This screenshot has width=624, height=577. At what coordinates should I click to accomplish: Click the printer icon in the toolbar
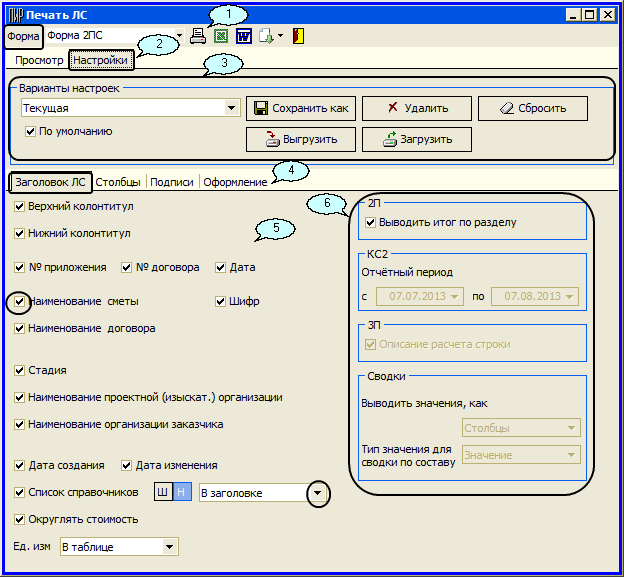pos(198,36)
